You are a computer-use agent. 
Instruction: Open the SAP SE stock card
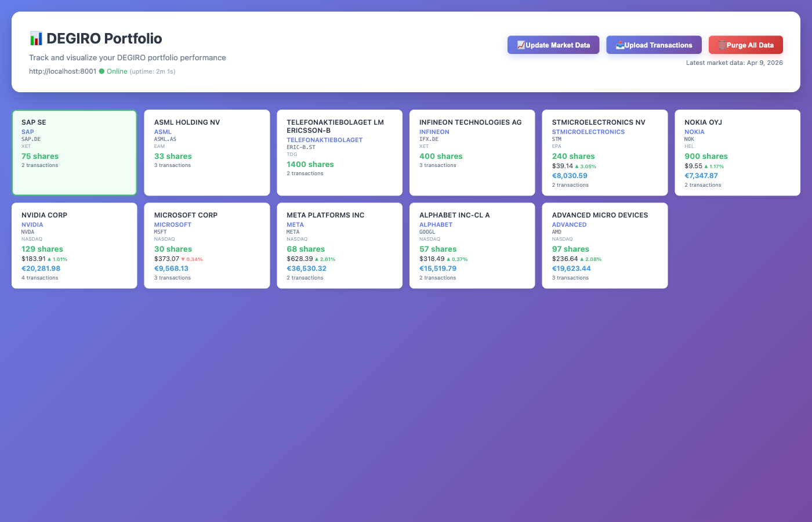tap(74, 153)
